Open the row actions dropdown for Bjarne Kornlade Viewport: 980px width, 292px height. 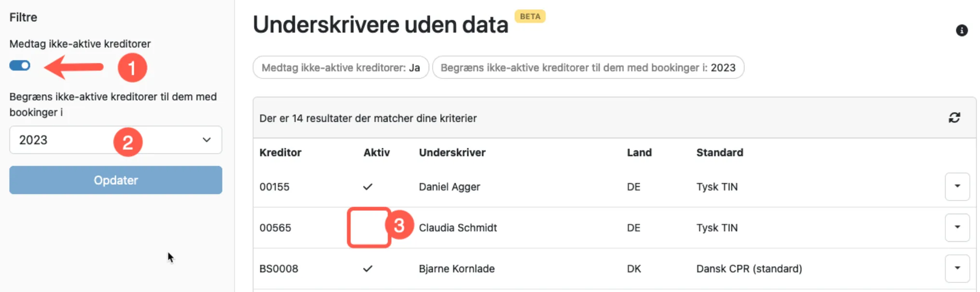[x=958, y=268]
